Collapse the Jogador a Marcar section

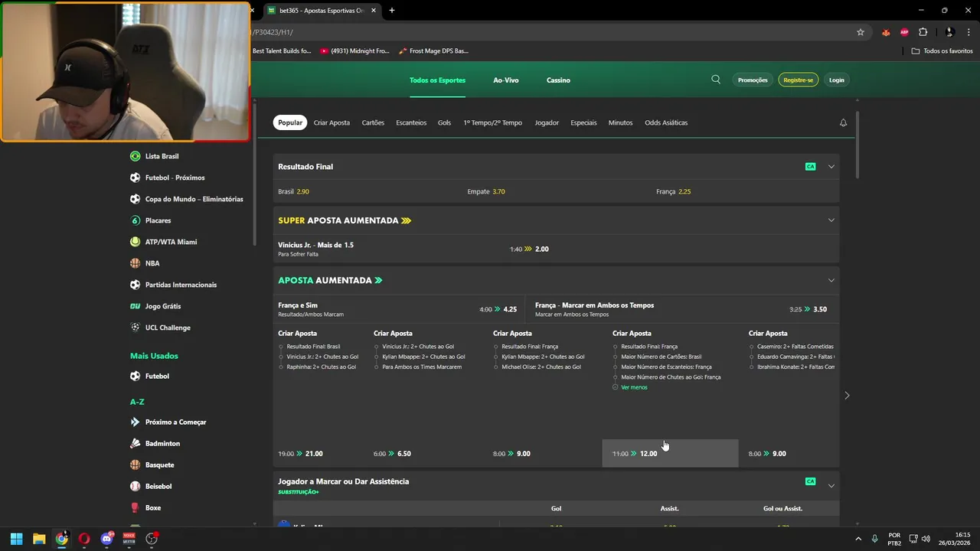tap(831, 485)
